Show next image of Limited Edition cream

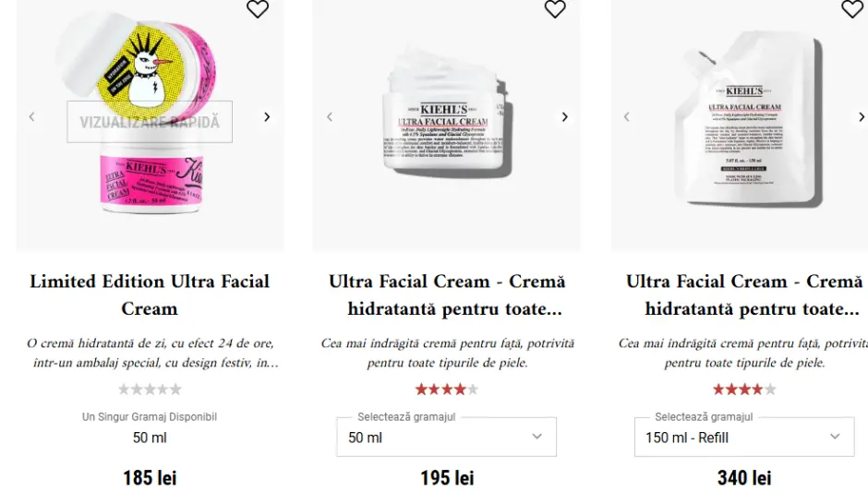(x=267, y=117)
